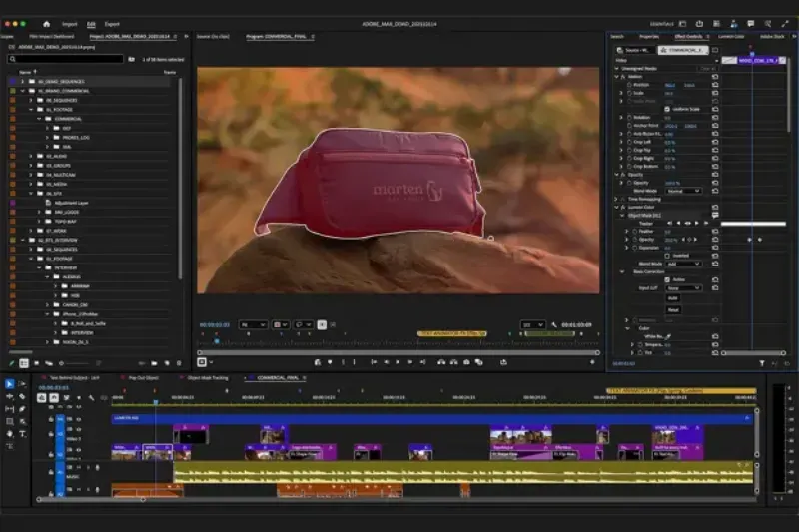The height and width of the screenshot is (532, 799).
Task: Open the Object Mask Tracking sequence tab
Action: point(208,378)
